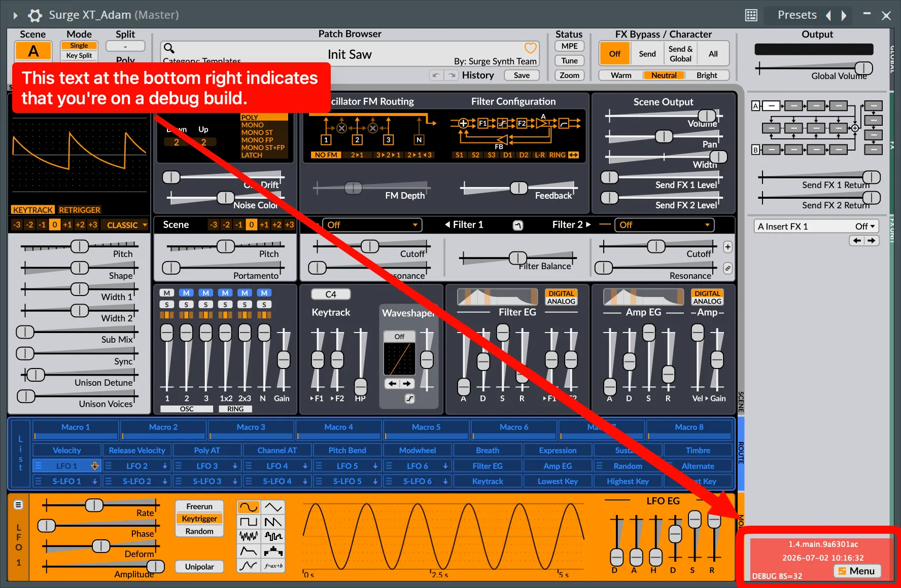The width and height of the screenshot is (901, 588).
Task: Open the Presets menu in title bar
Action: coord(797,15)
